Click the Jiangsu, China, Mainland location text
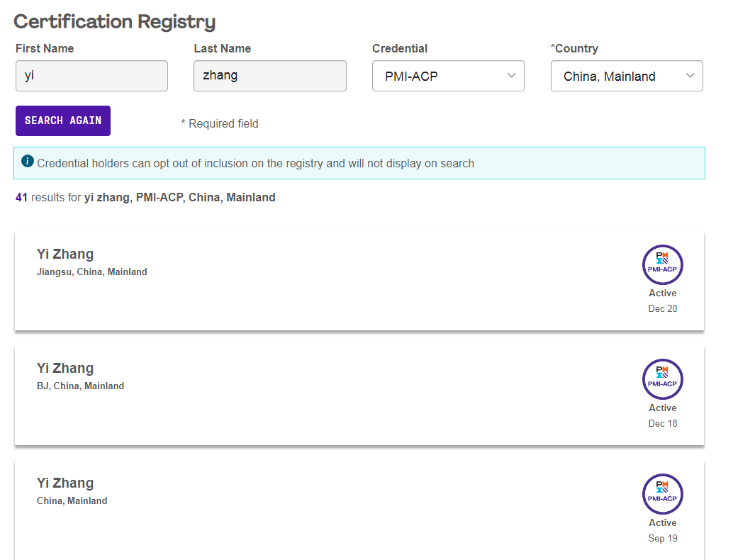The height and width of the screenshot is (560, 733). tap(92, 271)
